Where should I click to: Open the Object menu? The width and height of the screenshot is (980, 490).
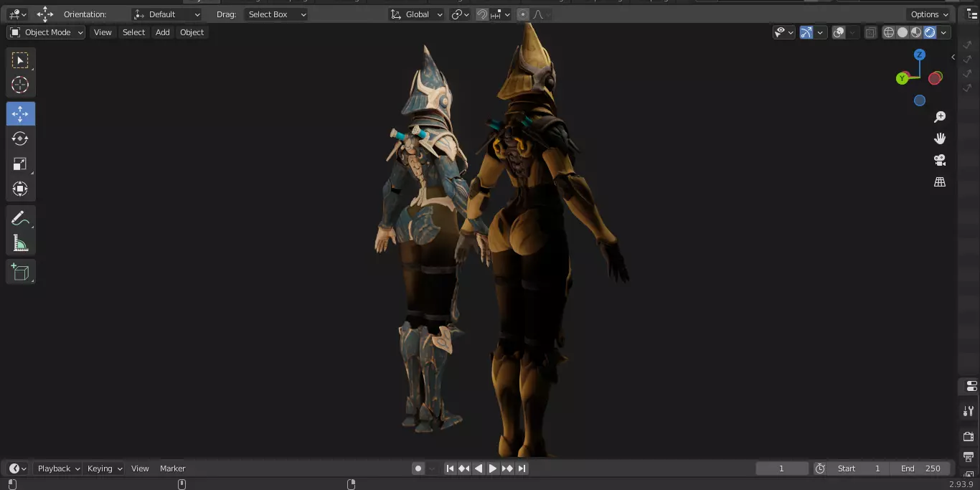[x=192, y=32]
